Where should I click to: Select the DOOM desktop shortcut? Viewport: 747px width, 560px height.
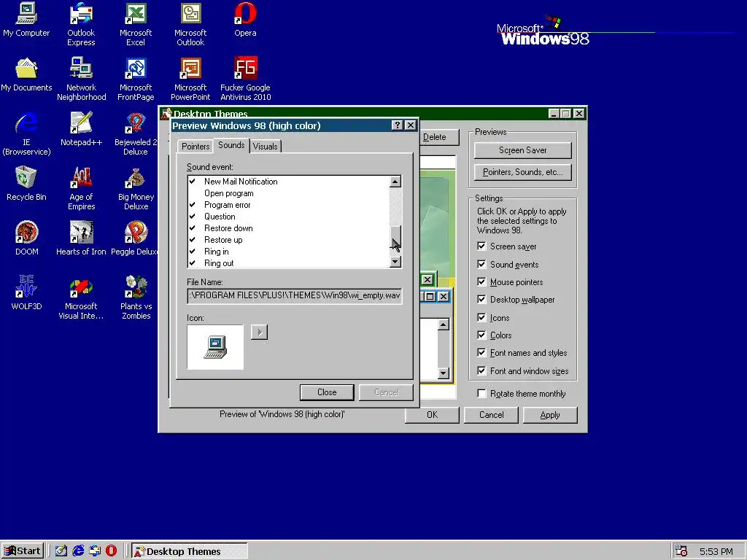[26, 239]
